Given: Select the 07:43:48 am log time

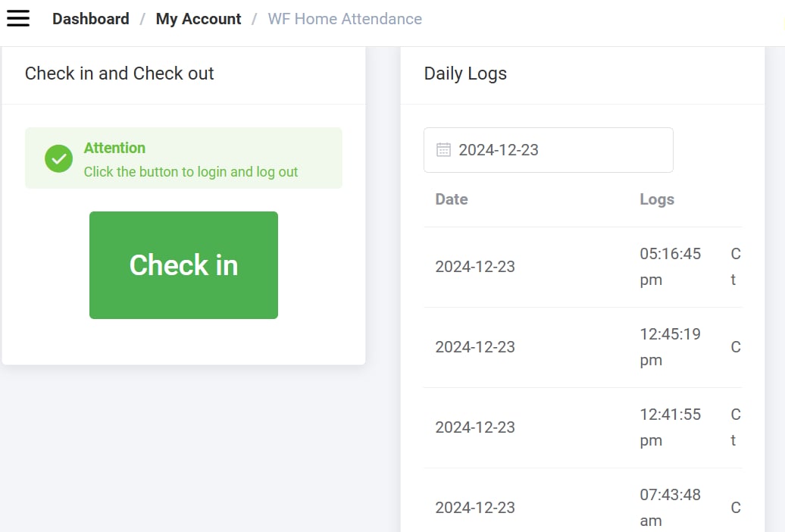Looking at the screenshot, I should tap(670, 507).
